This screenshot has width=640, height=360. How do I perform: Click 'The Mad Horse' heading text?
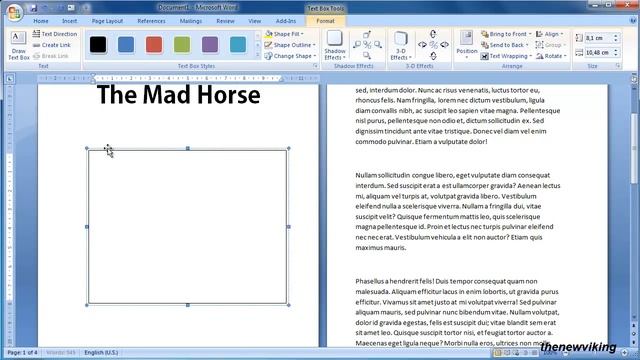[178, 95]
